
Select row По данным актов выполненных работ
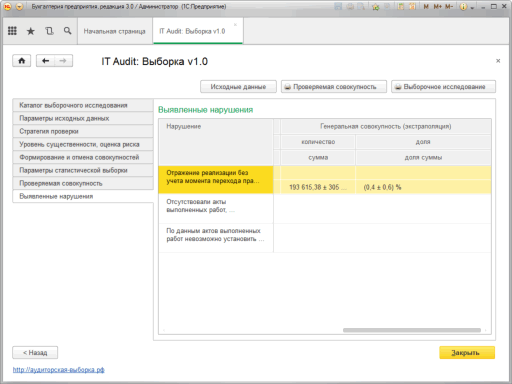(x=216, y=238)
